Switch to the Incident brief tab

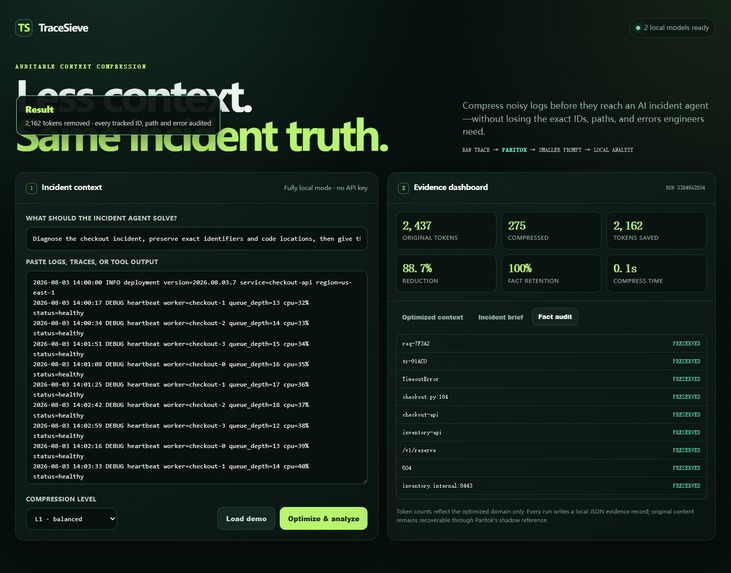[500, 317]
